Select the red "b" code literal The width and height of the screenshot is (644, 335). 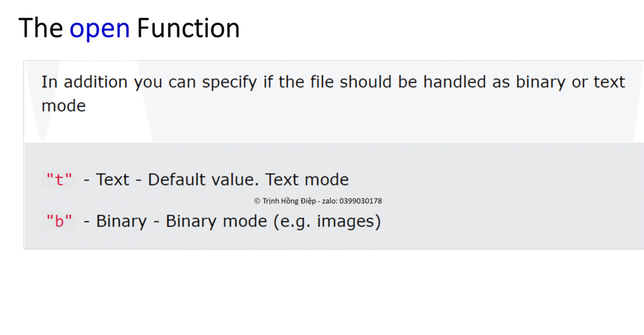(59, 222)
